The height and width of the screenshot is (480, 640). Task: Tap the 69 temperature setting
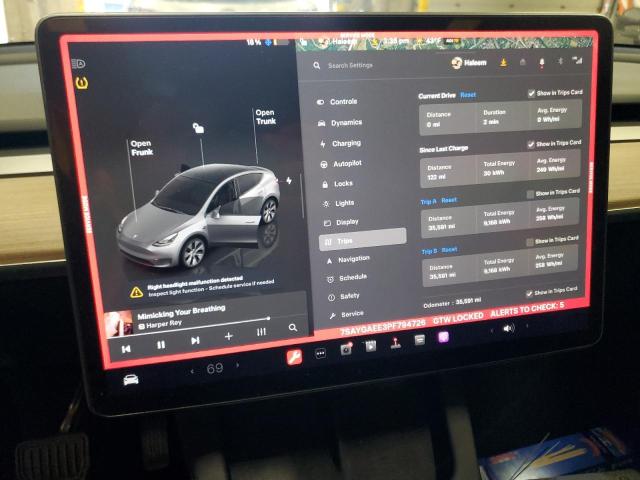(x=215, y=369)
